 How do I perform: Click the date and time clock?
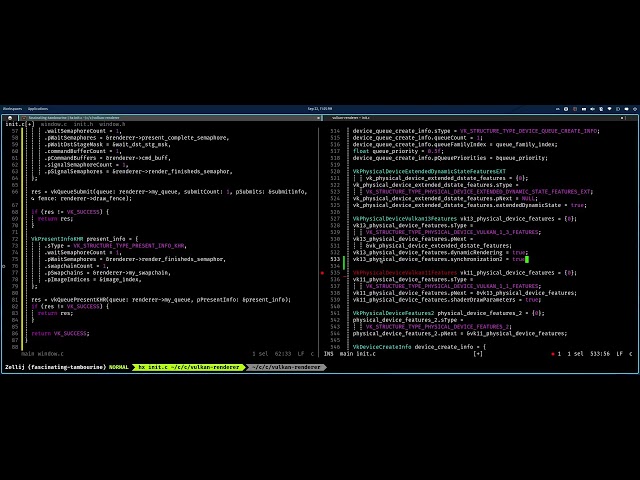tap(320, 109)
